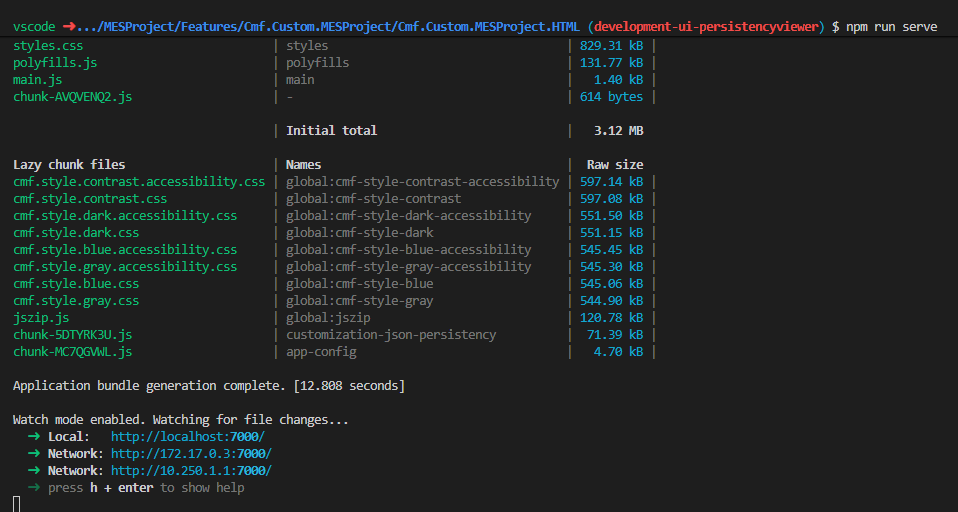The width and height of the screenshot is (958, 512).
Task: Open the Network URL 10.250.1.1:7000
Action: point(191,471)
